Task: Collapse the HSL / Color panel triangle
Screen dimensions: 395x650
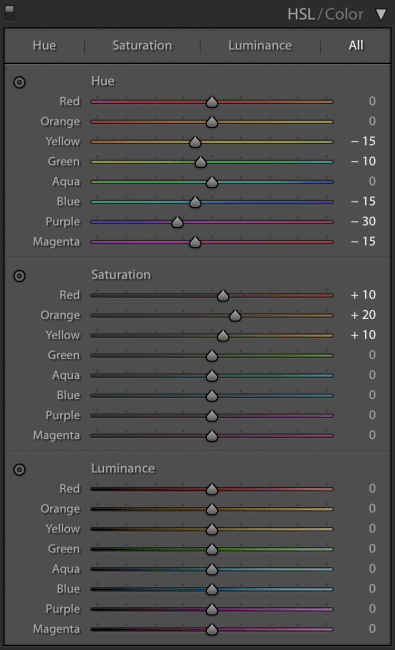Action: (x=381, y=14)
